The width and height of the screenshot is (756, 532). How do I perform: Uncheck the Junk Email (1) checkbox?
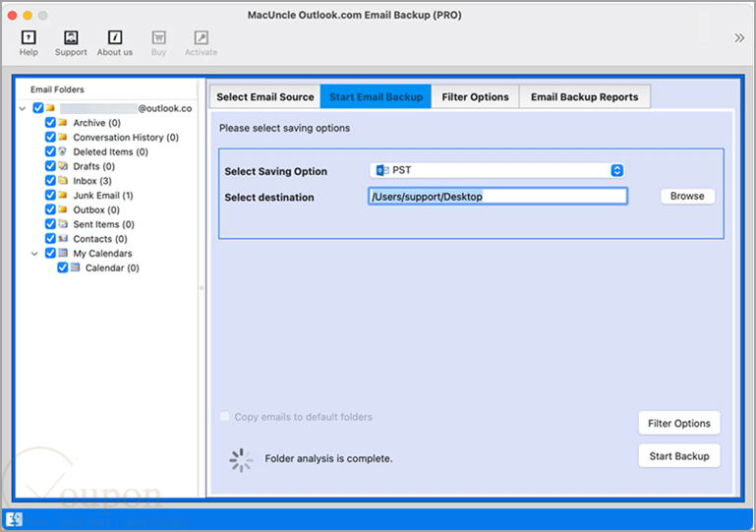pos(50,195)
